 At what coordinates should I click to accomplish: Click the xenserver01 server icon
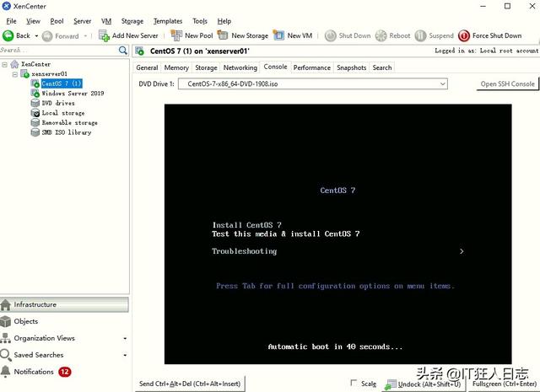click(x=24, y=73)
